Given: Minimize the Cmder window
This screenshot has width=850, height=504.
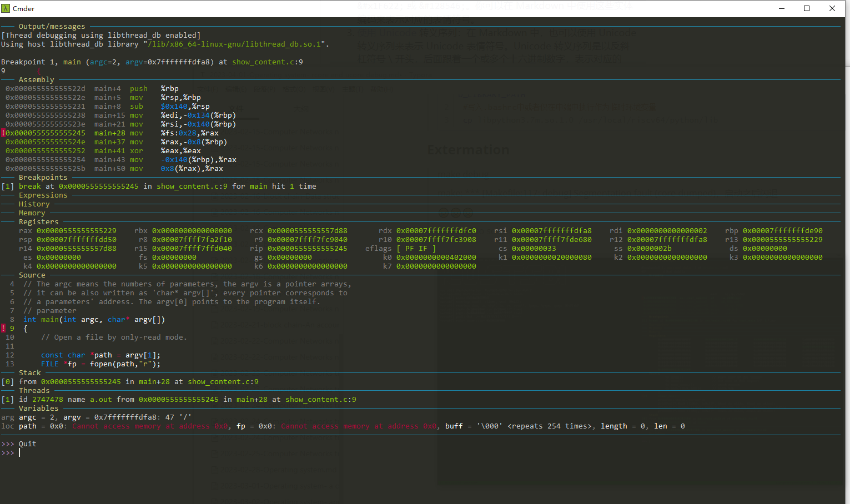Looking at the screenshot, I should point(782,8).
